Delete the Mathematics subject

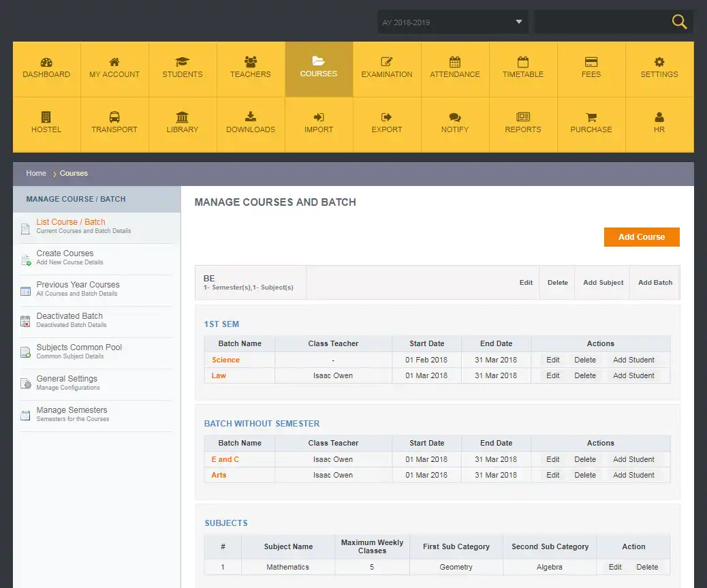click(647, 567)
